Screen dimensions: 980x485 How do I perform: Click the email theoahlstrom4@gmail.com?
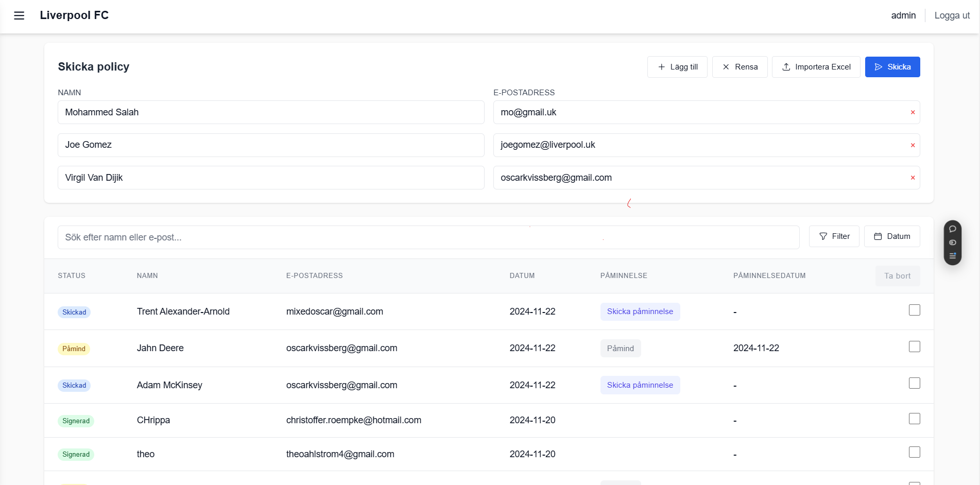pyautogui.click(x=340, y=454)
